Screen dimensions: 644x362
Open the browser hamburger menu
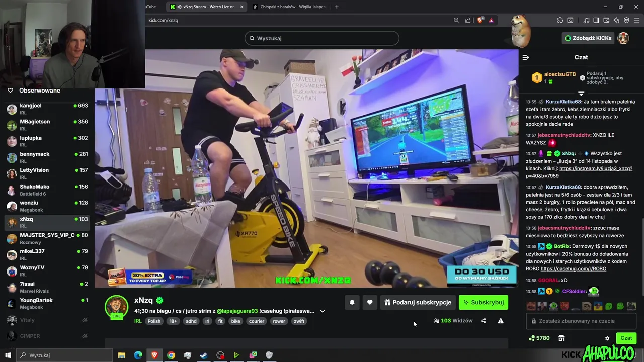coord(636,20)
